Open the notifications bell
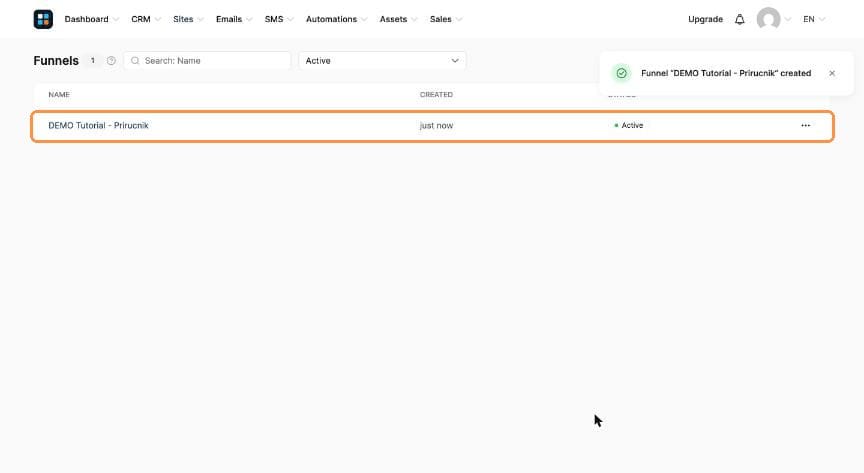 pos(739,19)
